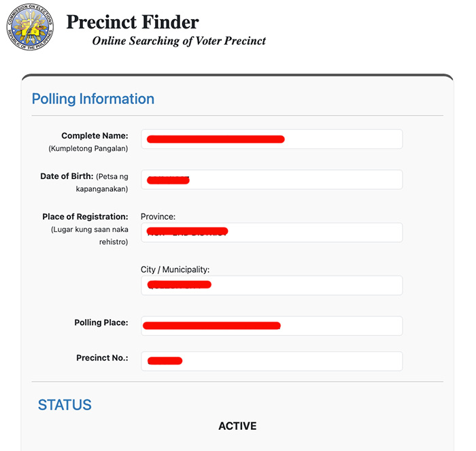Viewport: 476px width, 451px height.
Task: Focus the Precinct No. field
Action: click(271, 361)
